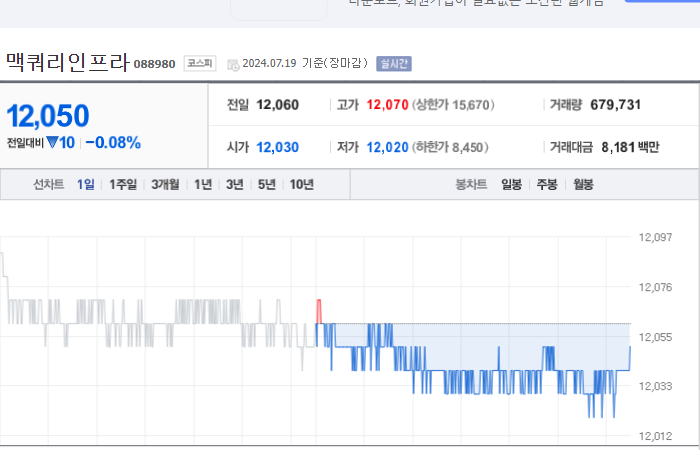This screenshot has width=700, height=450.
Task: Click the red peak on the chart
Action: point(319,311)
